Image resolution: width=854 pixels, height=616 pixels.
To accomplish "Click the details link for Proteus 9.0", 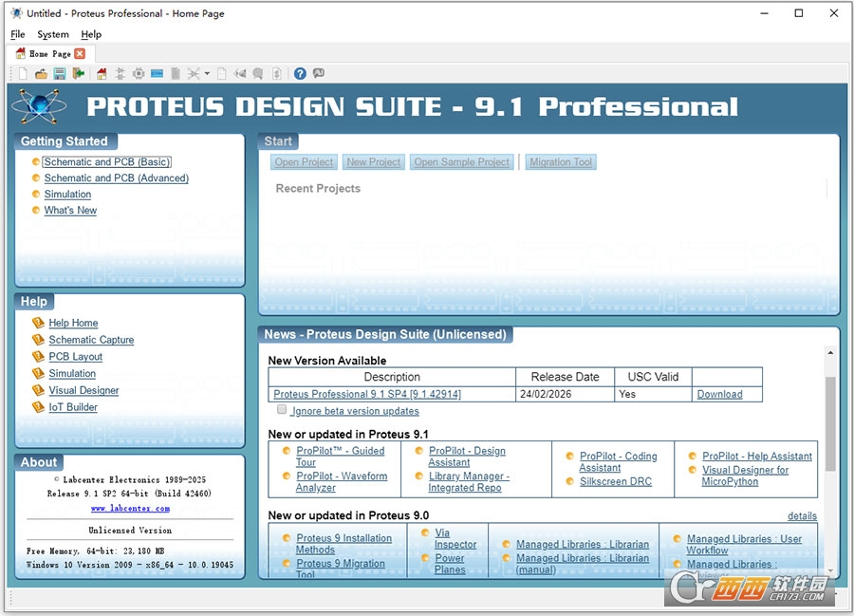I will 802,515.
